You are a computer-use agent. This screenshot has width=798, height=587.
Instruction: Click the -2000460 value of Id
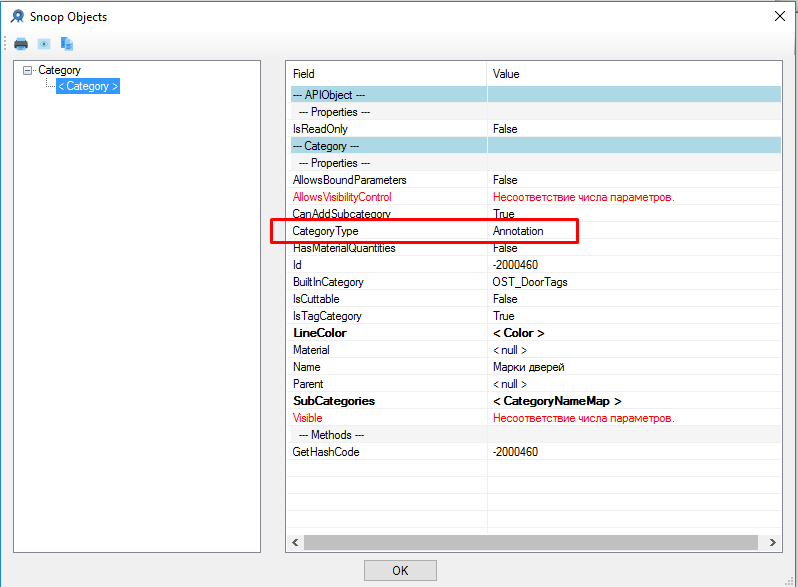click(x=515, y=265)
